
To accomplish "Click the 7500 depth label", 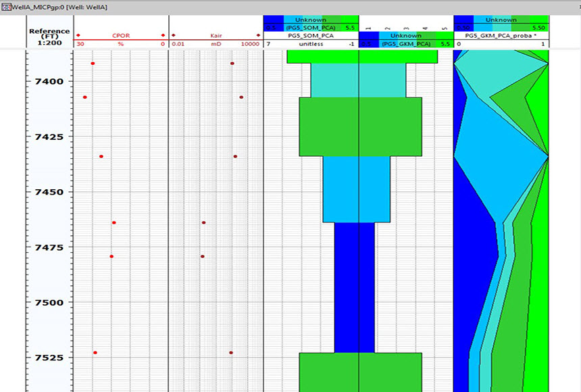I will pyautogui.click(x=49, y=302).
